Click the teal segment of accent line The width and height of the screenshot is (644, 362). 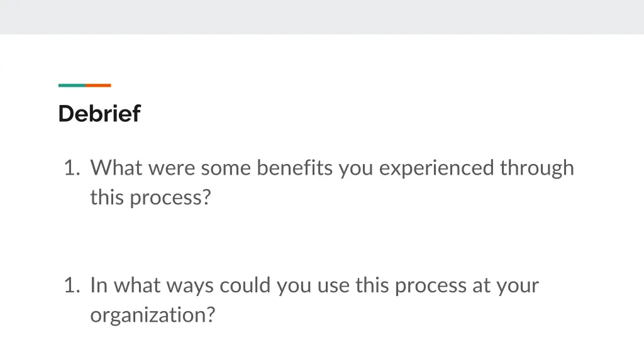point(72,85)
